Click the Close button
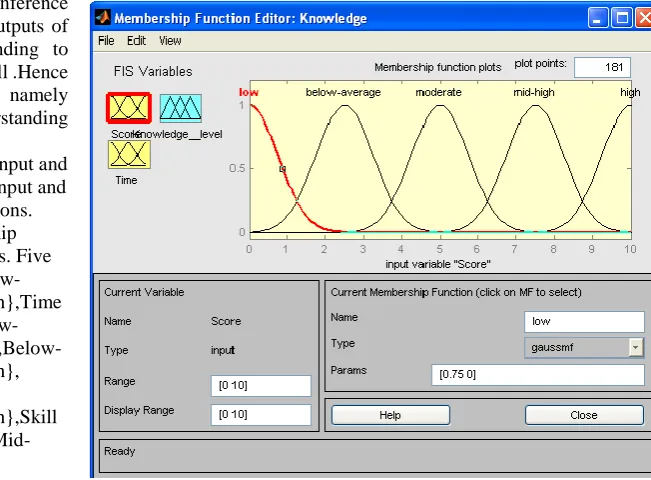 (584, 415)
